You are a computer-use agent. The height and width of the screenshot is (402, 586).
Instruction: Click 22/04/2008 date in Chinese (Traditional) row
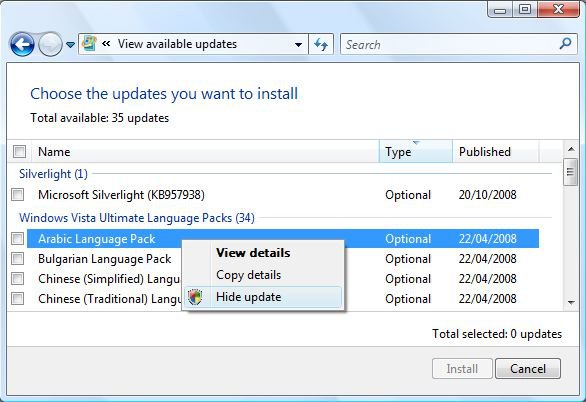point(488,299)
